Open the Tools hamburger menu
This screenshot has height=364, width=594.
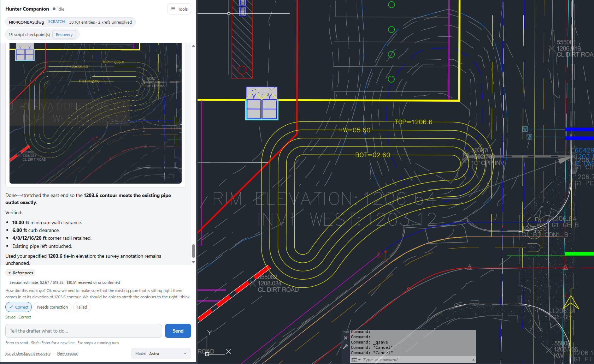tap(179, 9)
